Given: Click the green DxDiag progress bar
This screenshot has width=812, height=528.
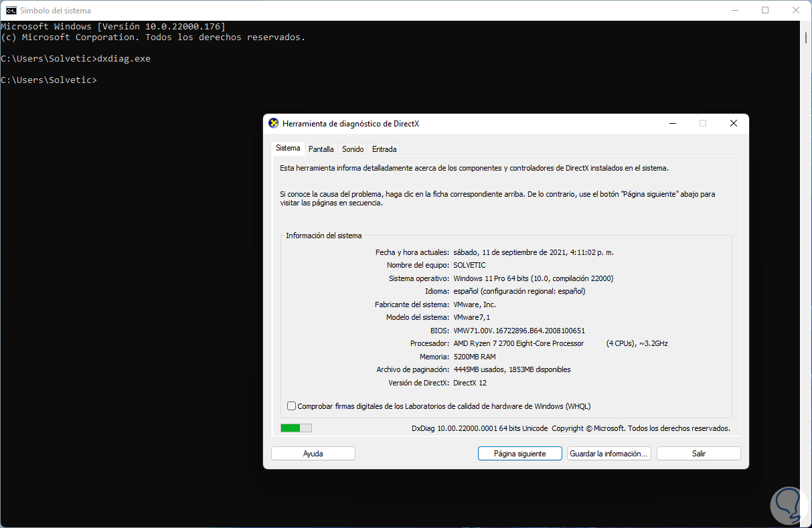Looking at the screenshot, I should tap(296, 428).
